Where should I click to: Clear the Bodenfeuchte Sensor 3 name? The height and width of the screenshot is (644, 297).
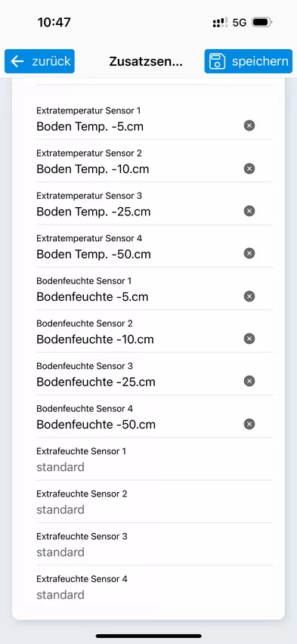pos(249,381)
